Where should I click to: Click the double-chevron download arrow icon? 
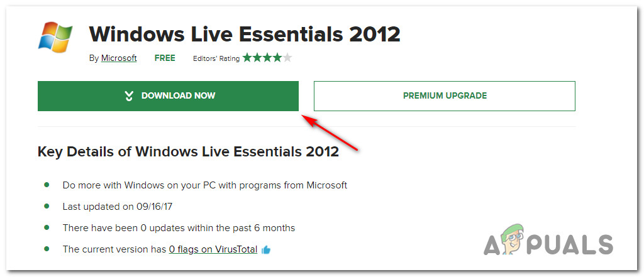tap(129, 96)
